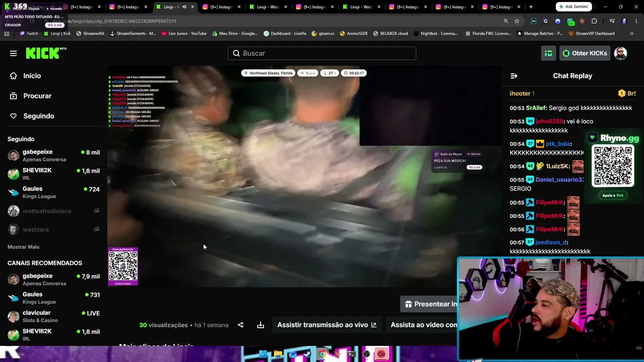This screenshot has height=362, width=644.
Task: Open offline wastzera channel
Action: coord(53,230)
